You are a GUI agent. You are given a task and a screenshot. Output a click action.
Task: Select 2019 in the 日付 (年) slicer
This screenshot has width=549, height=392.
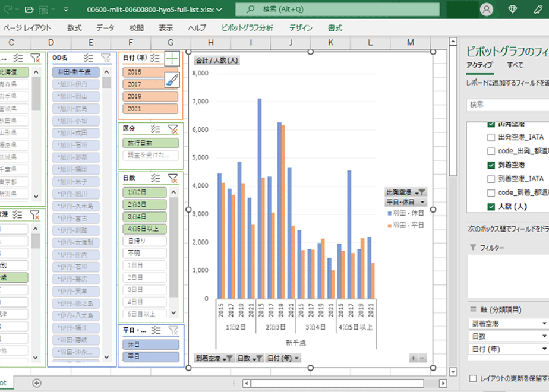pos(150,96)
